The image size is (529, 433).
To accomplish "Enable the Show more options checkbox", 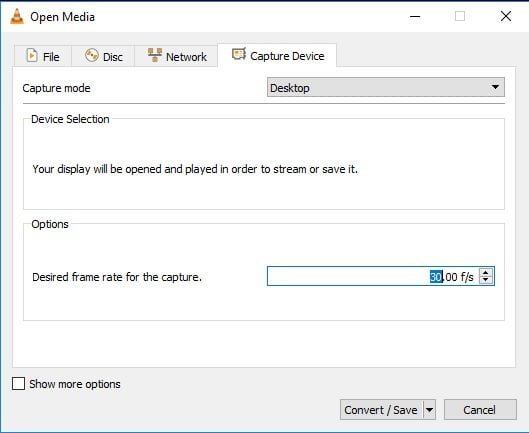I will click(18, 384).
